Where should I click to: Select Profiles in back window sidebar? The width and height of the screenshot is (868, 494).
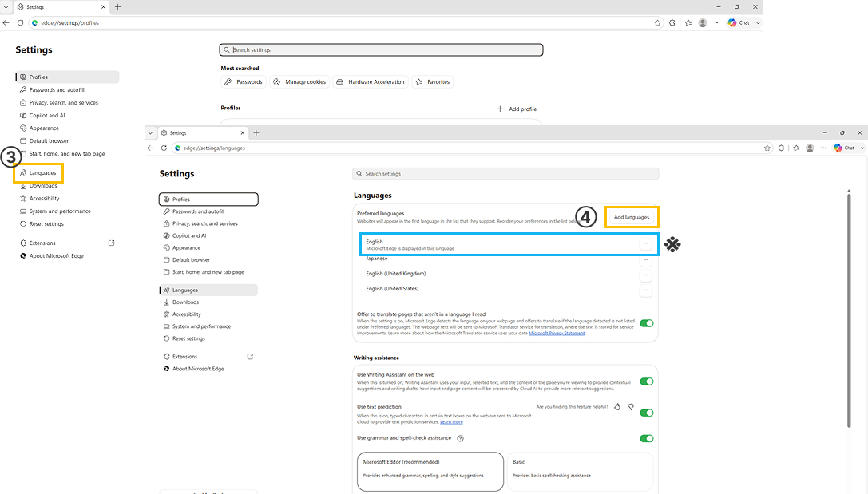[x=68, y=77]
